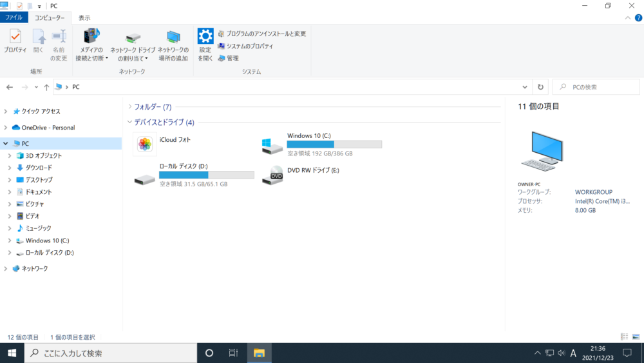Click the network tray icon
Viewport: 644px width, 363px height.
click(549, 353)
